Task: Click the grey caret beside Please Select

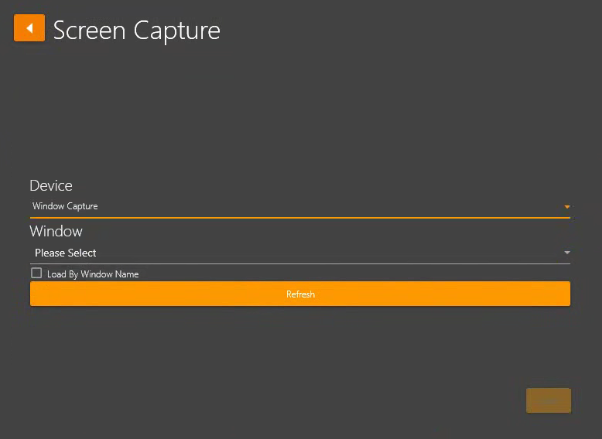Action: coord(566,253)
